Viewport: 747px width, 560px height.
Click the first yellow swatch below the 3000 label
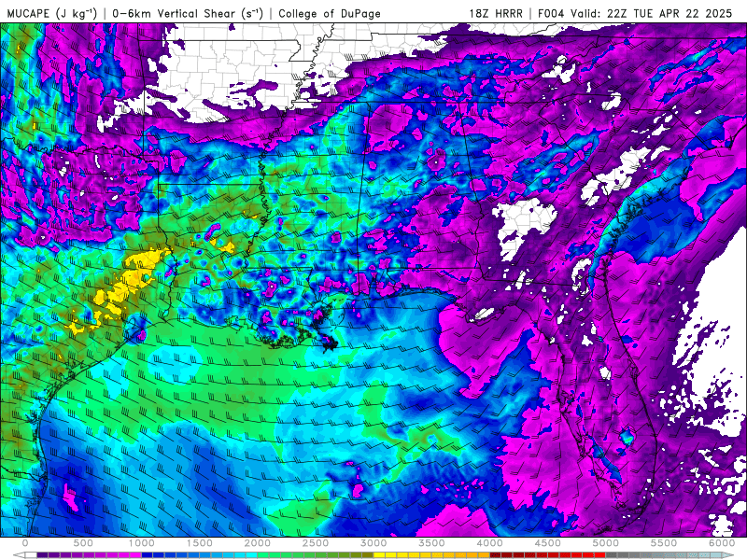pos(379,554)
